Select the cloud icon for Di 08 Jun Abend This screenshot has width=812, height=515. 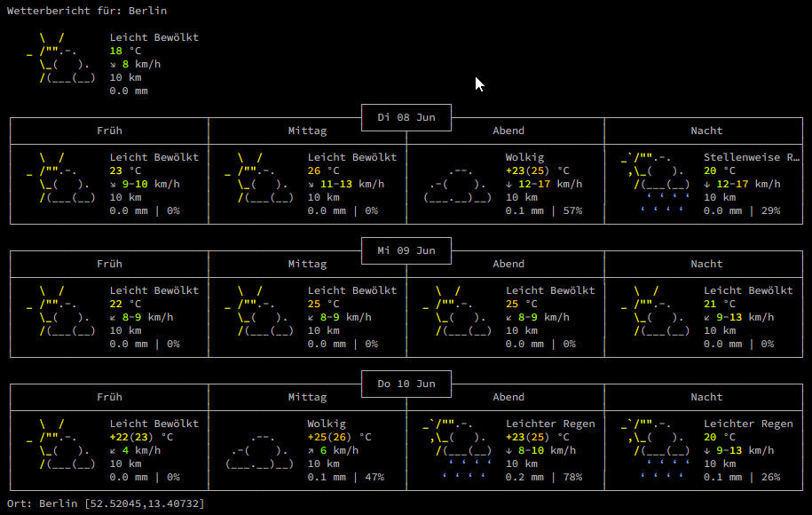tap(457, 185)
